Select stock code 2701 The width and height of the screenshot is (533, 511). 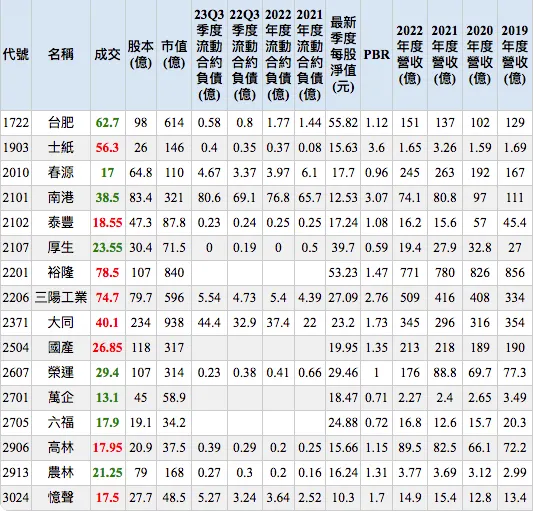pos(16,397)
